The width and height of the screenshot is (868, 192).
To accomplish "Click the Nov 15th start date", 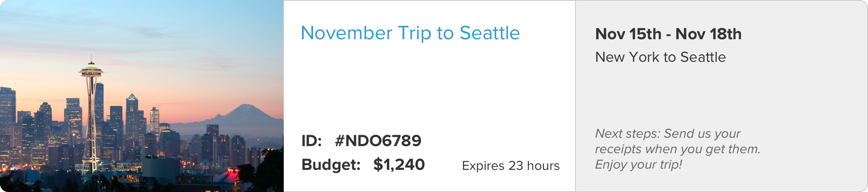I will [x=628, y=34].
